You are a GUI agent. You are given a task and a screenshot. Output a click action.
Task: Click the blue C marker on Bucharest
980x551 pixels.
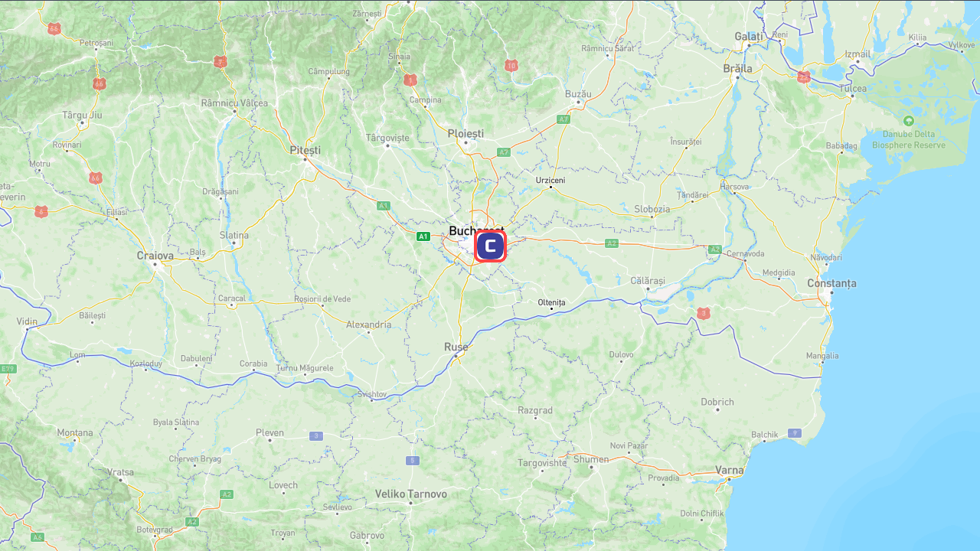[490, 247]
